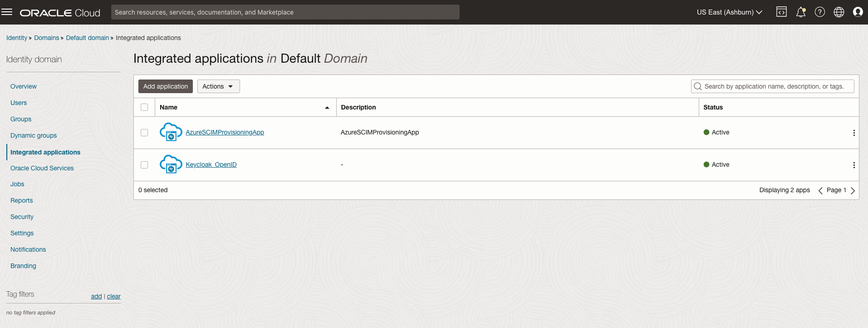Open the AzureSCIMProvisioningApp link
This screenshot has width=868, height=328.
(x=225, y=132)
